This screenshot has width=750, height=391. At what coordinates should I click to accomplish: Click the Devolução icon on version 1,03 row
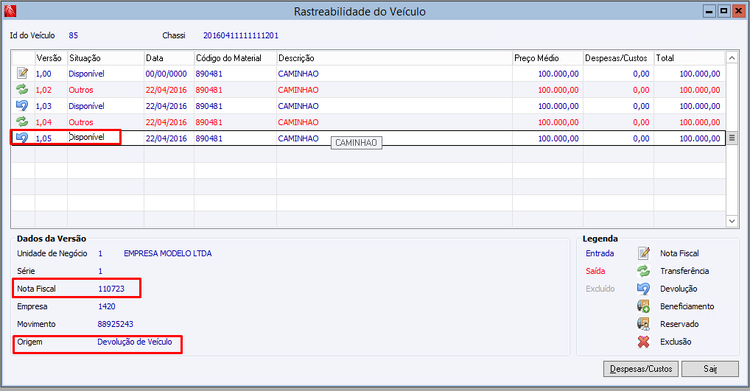click(22, 106)
